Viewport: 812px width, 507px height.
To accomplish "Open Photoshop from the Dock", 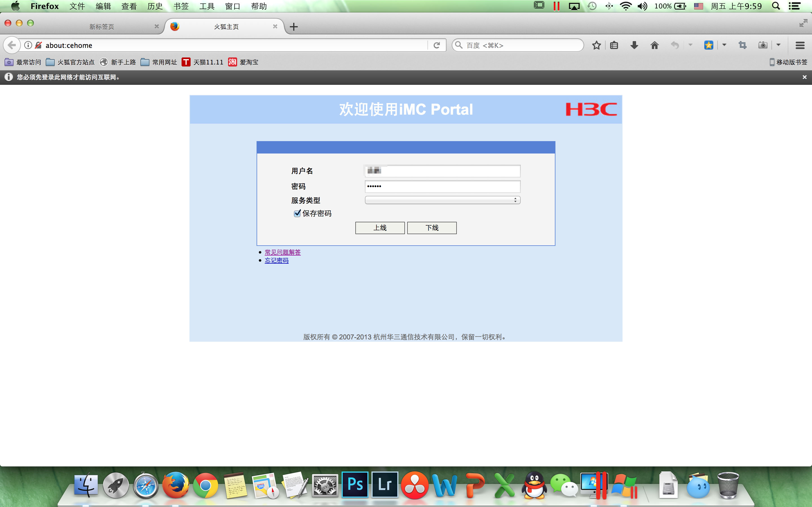I will click(x=355, y=485).
